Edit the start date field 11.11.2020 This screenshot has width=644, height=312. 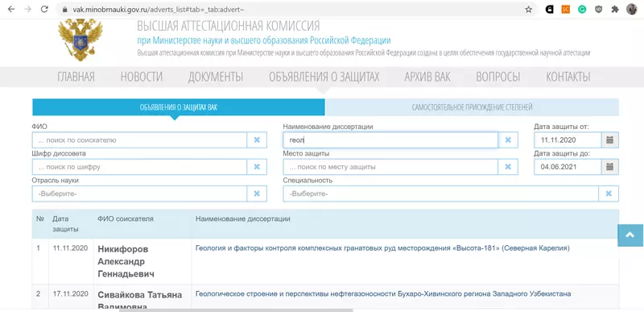click(568, 140)
